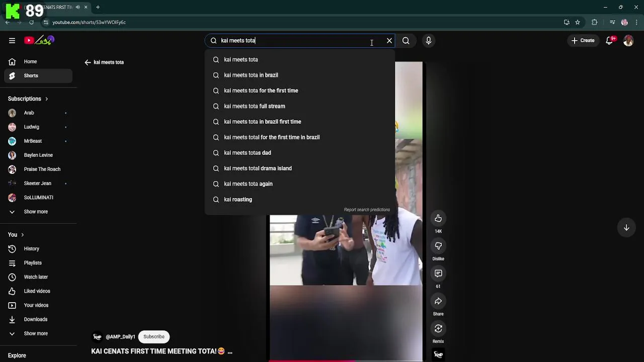This screenshot has width=644, height=362.
Task: Open the account avatar menu
Action: [x=628, y=41]
